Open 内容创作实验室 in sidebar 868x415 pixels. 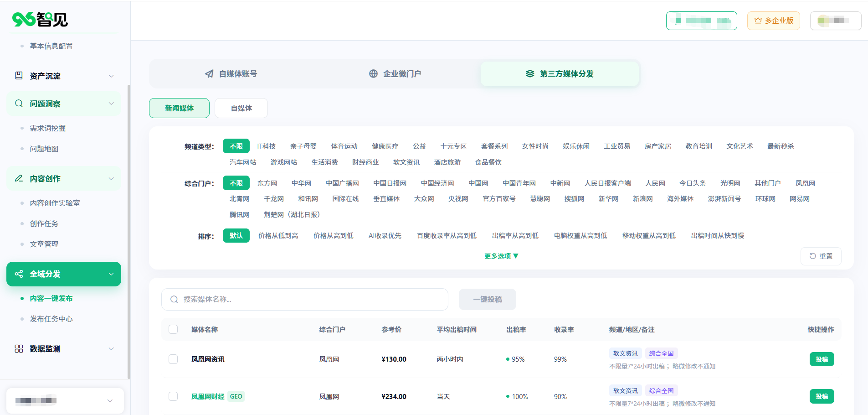[55, 203]
